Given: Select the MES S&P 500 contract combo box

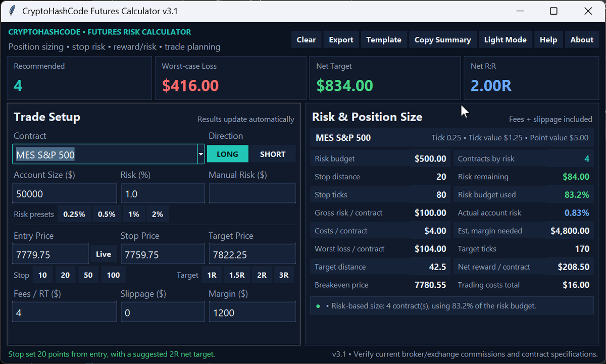Looking at the screenshot, I should (x=108, y=154).
